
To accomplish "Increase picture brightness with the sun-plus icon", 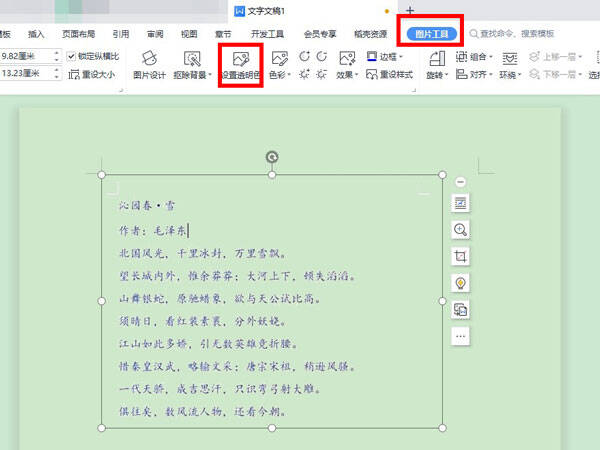I will click(304, 74).
